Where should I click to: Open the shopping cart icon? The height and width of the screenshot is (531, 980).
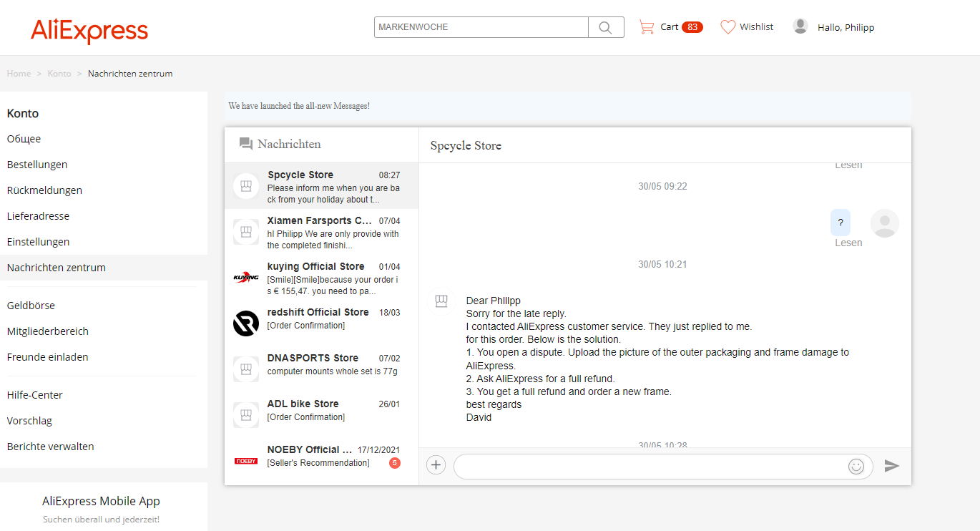pyautogui.click(x=647, y=27)
